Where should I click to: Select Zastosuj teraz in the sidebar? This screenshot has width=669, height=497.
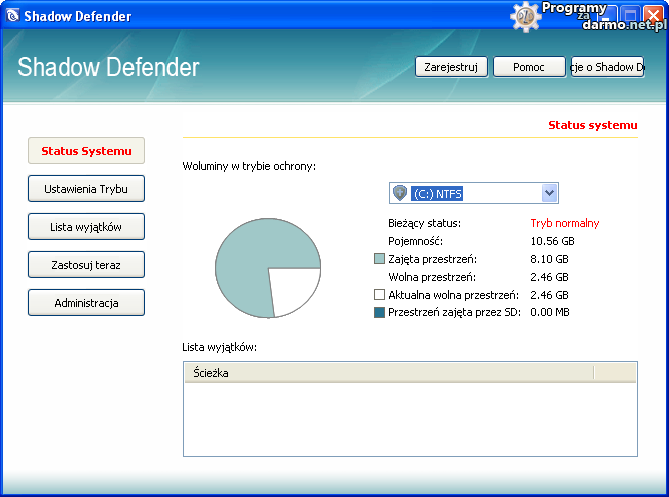(x=86, y=265)
